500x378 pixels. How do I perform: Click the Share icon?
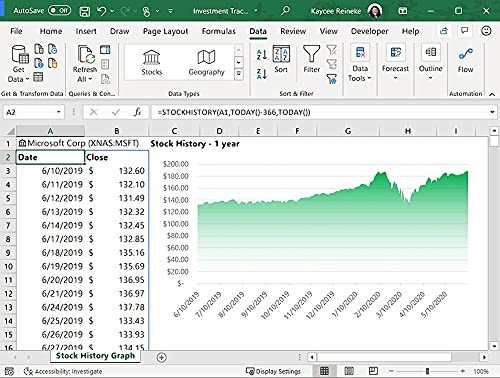(444, 31)
